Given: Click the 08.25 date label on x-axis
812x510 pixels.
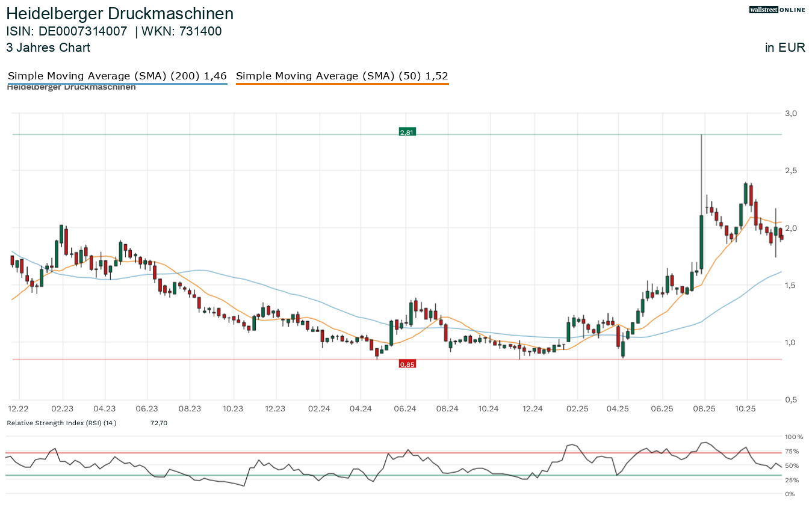Looking at the screenshot, I should (703, 408).
